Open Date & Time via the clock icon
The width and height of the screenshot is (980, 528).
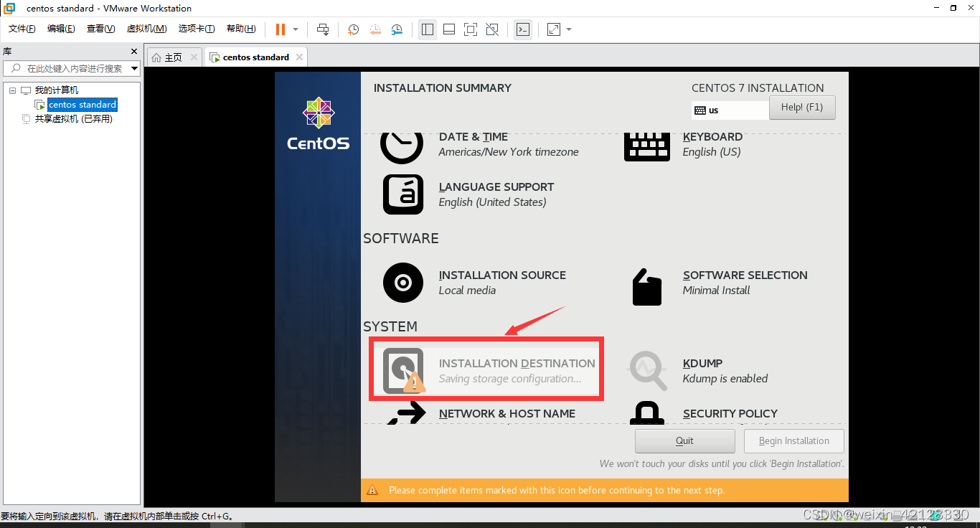(x=402, y=144)
